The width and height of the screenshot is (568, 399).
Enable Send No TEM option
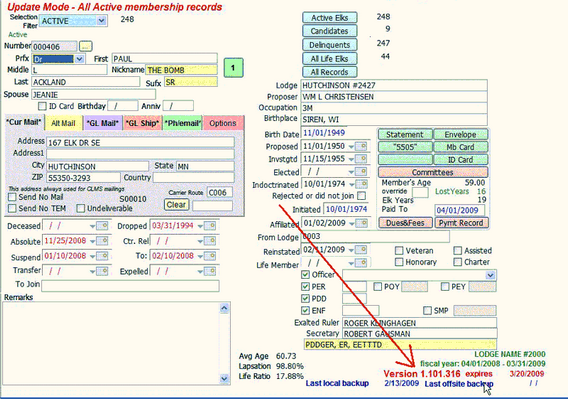click(x=12, y=208)
